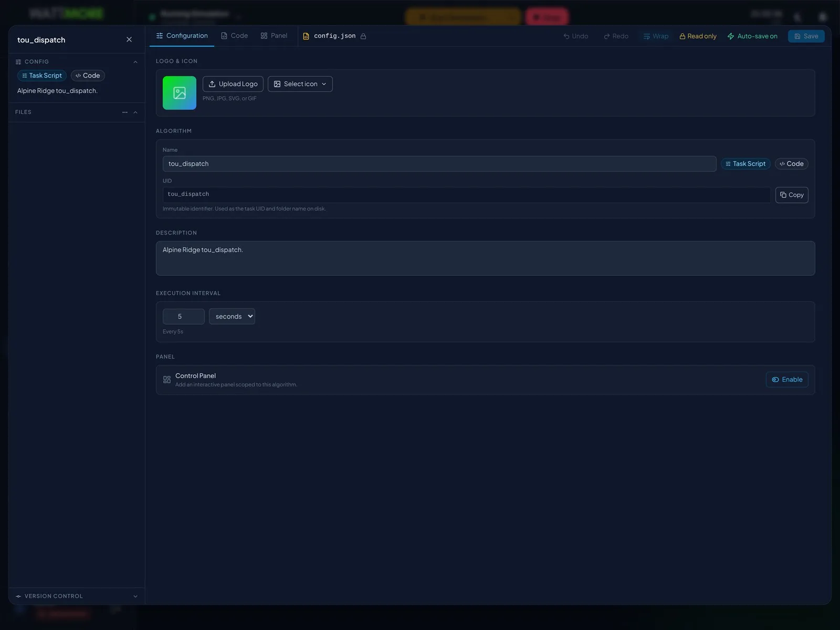Click Undo in the editor toolbar
The width and height of the screenshot is (840, 630).
(x=576, y=36)
